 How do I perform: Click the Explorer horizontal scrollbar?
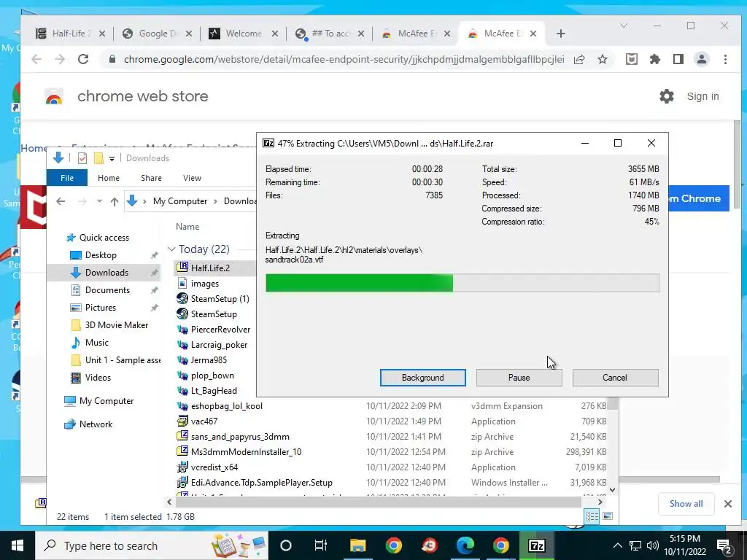pos(379,502)
